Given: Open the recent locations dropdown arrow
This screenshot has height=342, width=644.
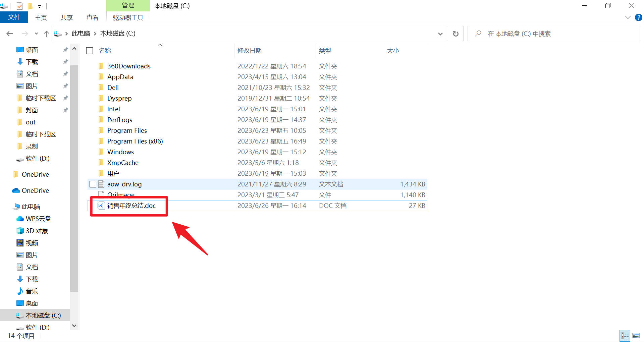Looking at the screenshot, I should point(36,34).
